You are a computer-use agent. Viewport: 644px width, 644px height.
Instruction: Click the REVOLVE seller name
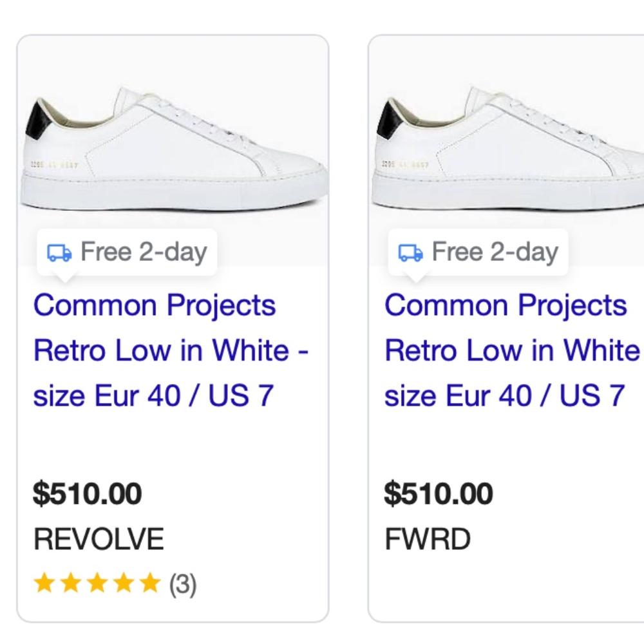tap(99, 538)
